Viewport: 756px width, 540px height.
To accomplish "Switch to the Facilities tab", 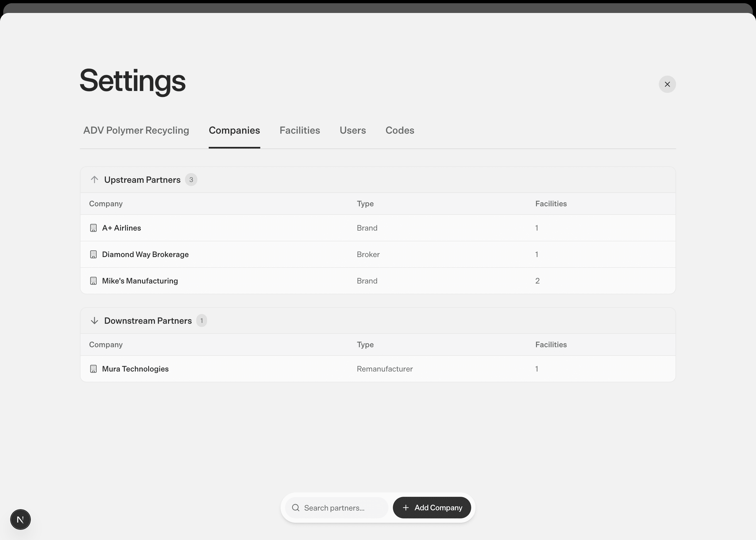I will (299, 130).
